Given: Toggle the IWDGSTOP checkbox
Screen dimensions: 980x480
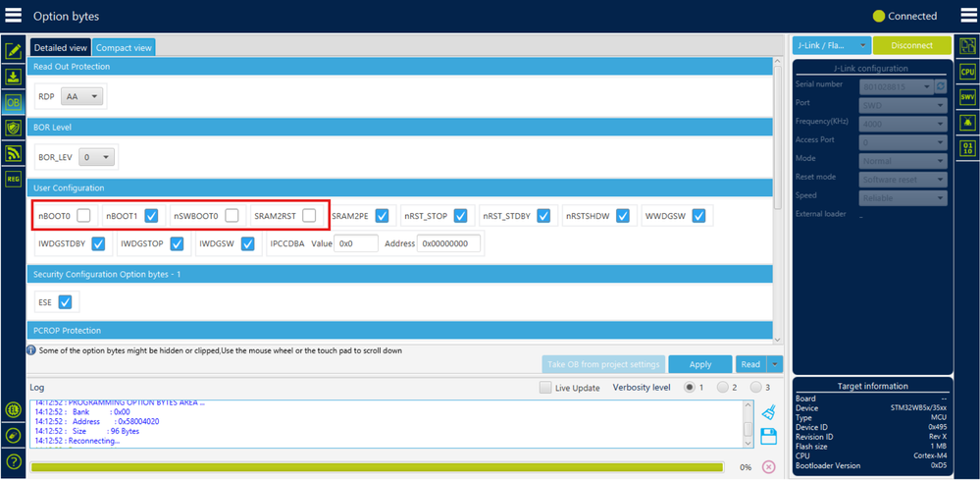Looking at the screenshot, I should pyautogui.click(x=177, y=243).
